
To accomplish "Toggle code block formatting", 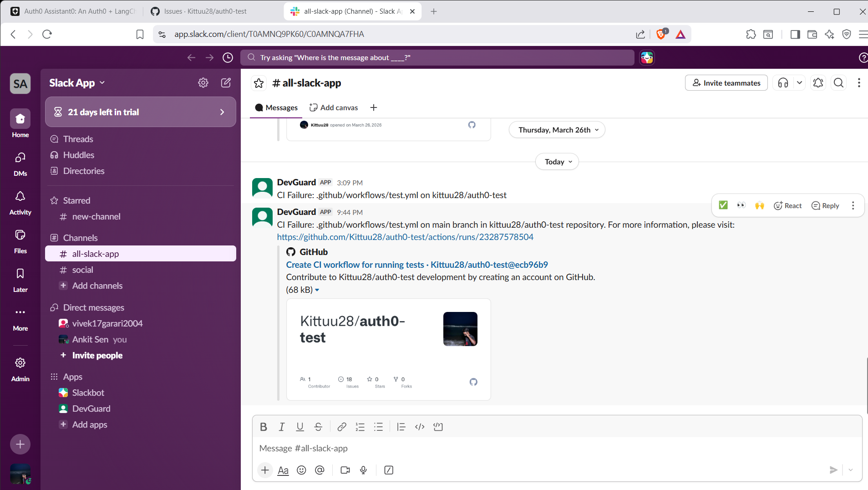I will 438,427.
